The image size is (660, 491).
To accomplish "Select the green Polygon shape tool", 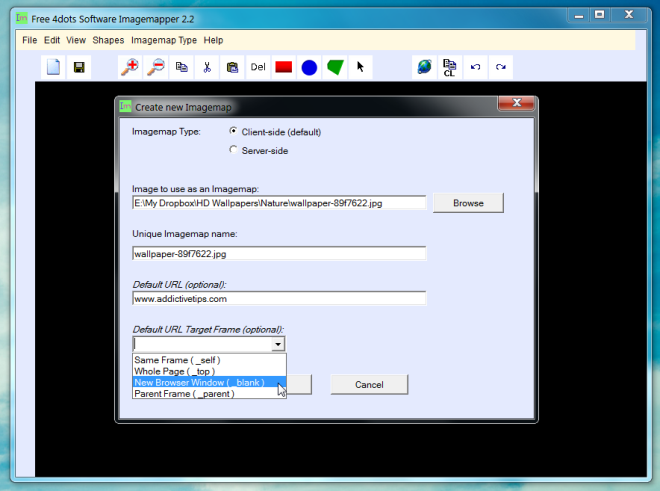I will click(x=335, y=67).
